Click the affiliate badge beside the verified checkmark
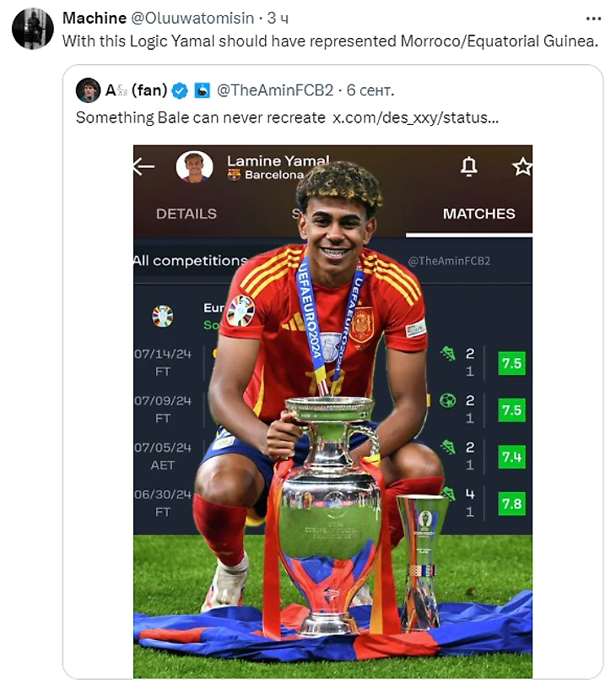 pyautogui.click(x=203, y=90)
